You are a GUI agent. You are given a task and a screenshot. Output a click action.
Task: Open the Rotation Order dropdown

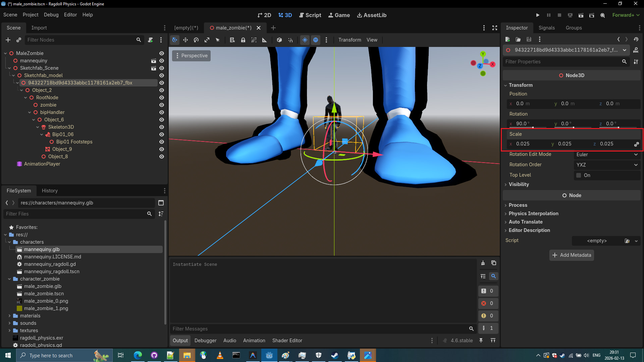[x=606, y=165]
